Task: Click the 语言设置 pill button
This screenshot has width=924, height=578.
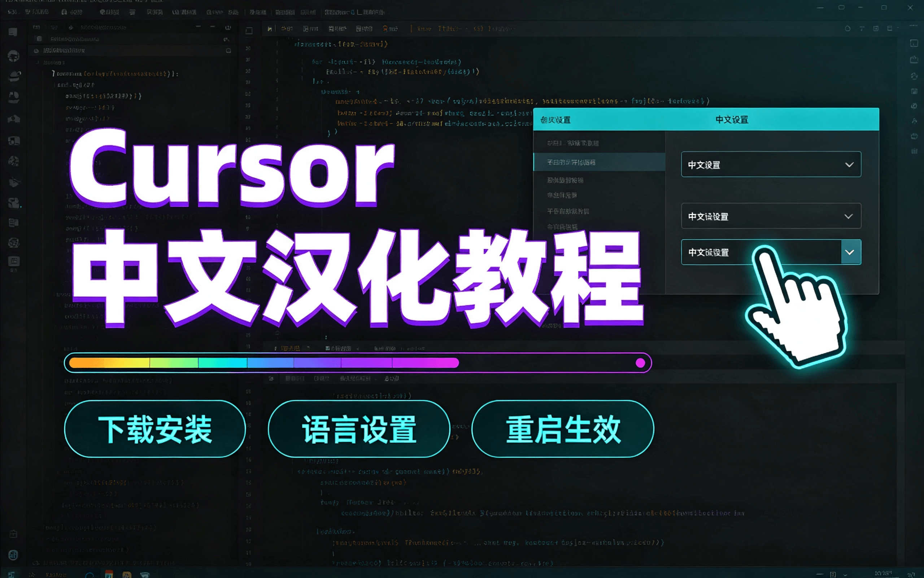Action: 359,429
